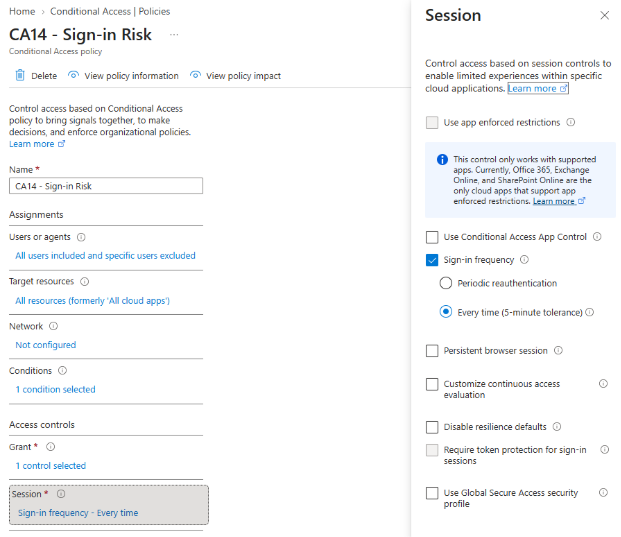Close the Session panel
The height and width of the screenshot is (537, 621).
click(604, 15)
